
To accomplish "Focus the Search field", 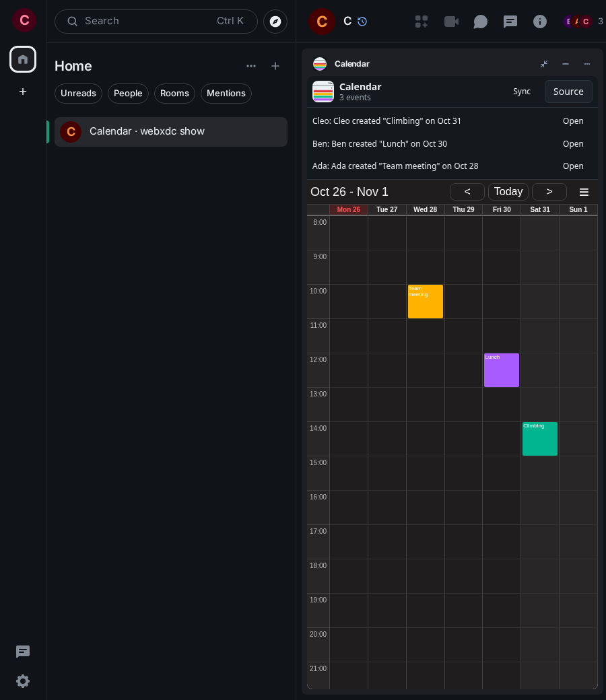I will 156,22.
